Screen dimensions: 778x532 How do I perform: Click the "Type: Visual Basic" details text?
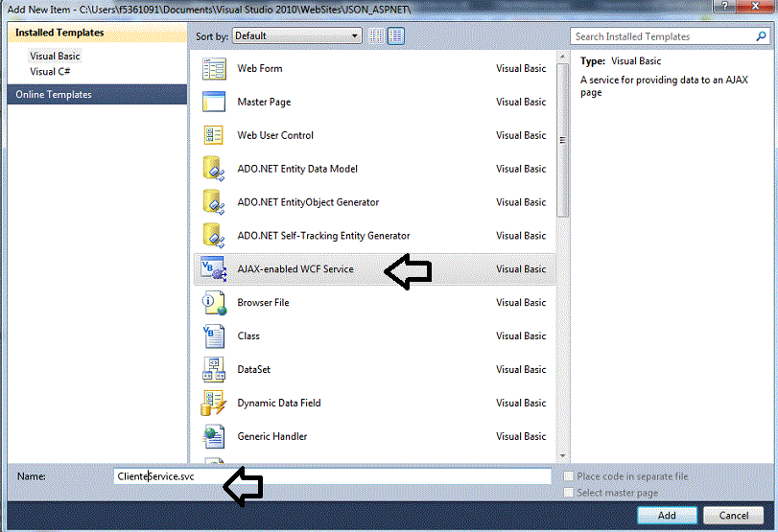click(x=621, y=61)
